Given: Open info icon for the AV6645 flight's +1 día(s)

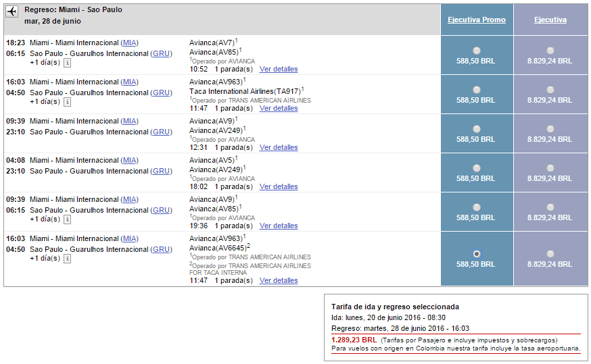Looking at the screenshot, I should tap(67, 258).
